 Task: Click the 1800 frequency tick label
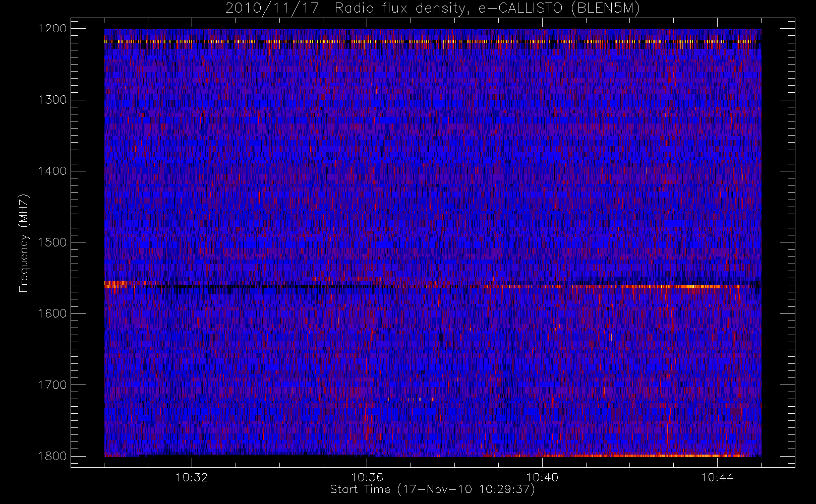pyautogui.click(x=52, y=456)
